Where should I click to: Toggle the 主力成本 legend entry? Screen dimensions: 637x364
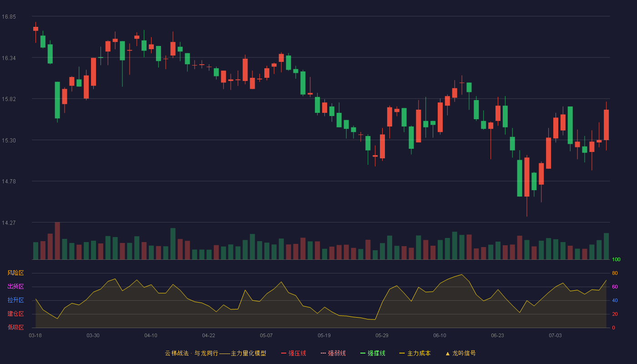coord(415,353)
